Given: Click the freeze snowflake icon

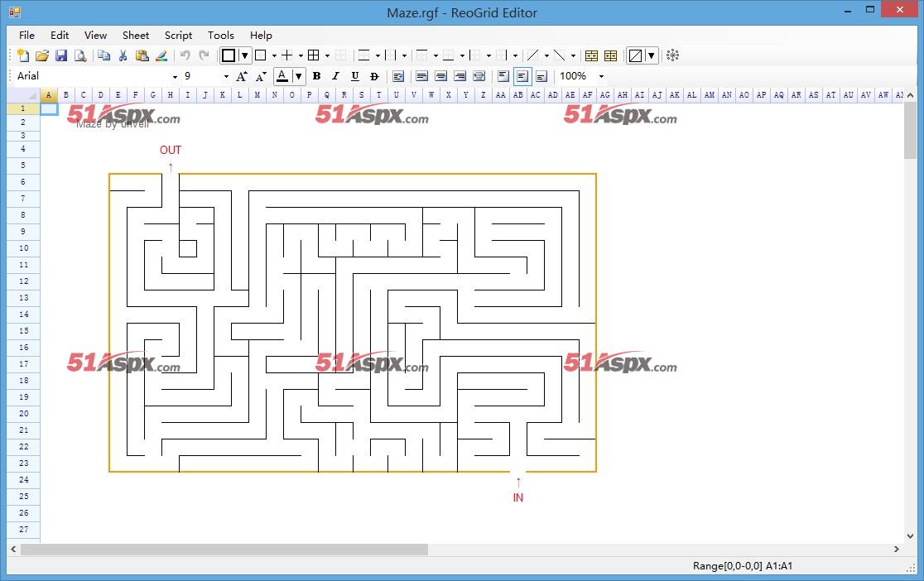Looking at the screenshot, I should coord(672,55).
